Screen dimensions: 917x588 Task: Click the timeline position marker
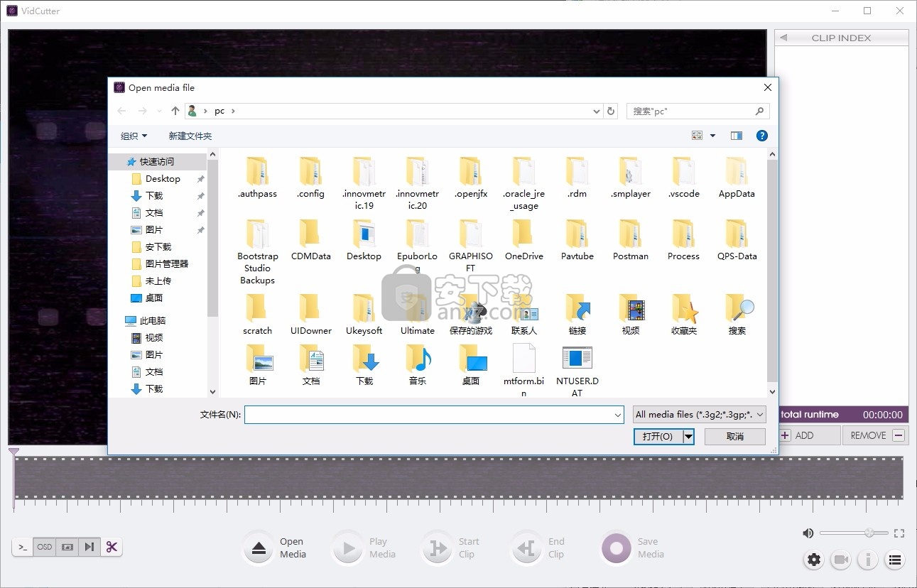13,452
